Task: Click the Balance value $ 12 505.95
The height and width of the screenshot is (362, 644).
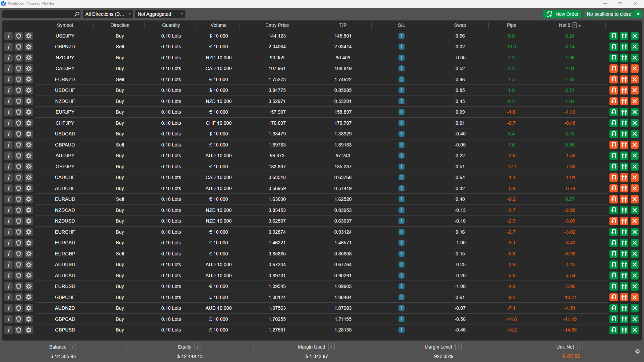Action: click(x=63, y=356)
